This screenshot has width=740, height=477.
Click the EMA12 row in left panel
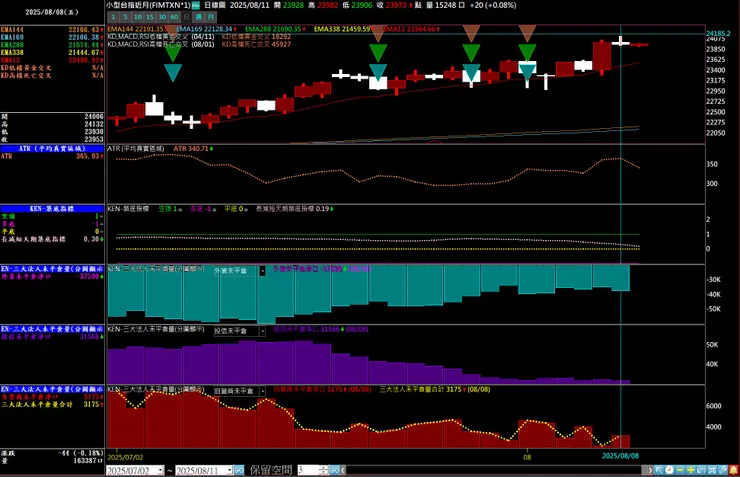pyautogui.click(x=52, y=60)
